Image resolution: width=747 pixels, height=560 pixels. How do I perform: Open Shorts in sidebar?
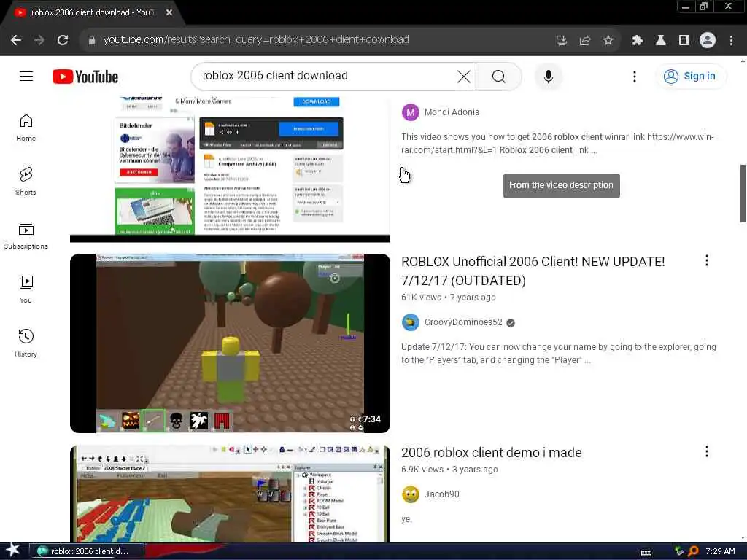click(x=26, y=182)
